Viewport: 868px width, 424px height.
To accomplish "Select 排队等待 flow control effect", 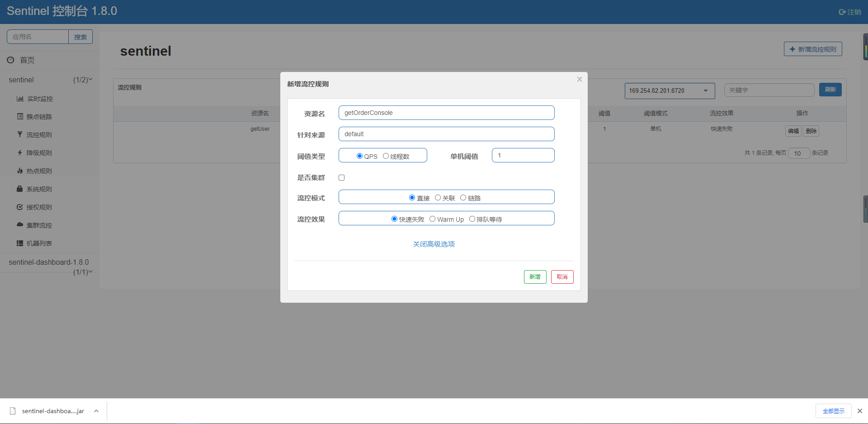I will pos(472,219).
